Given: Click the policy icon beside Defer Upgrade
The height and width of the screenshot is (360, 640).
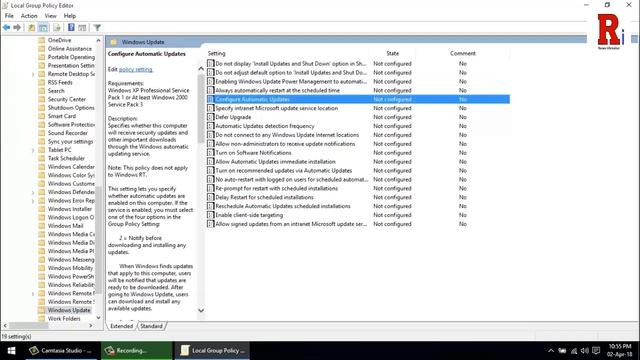Looking at the screenshot, I should pyautogui.click(x=211, y=117).
